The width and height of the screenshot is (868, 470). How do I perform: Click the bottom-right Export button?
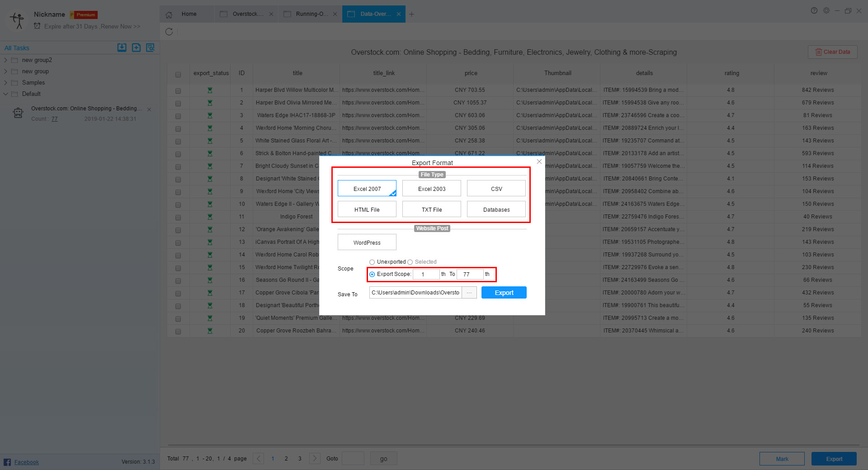(834, 459)
